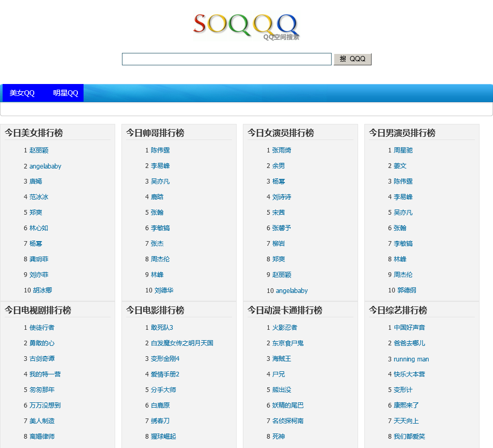
Task: Open 名侦探柯南 link
Action: pos(287,421)
